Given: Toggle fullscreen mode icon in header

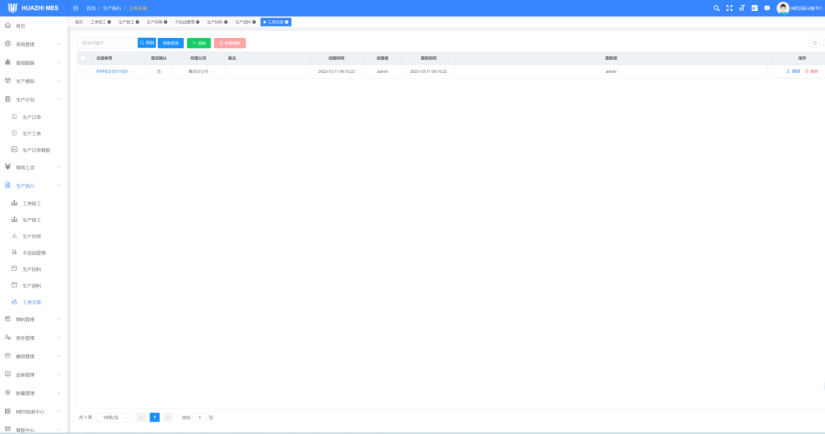Looking at the screenshot, I should click(x=729, y=8).
